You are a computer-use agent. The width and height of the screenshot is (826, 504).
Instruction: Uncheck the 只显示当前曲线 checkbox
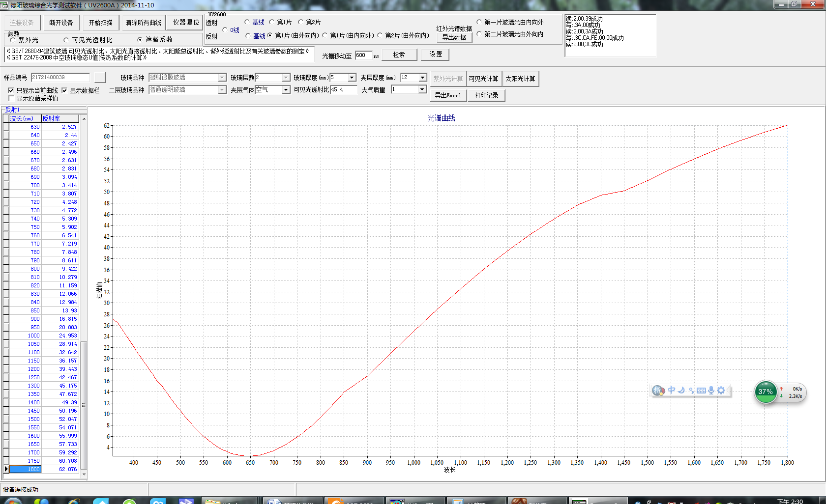tap(11, 90)
